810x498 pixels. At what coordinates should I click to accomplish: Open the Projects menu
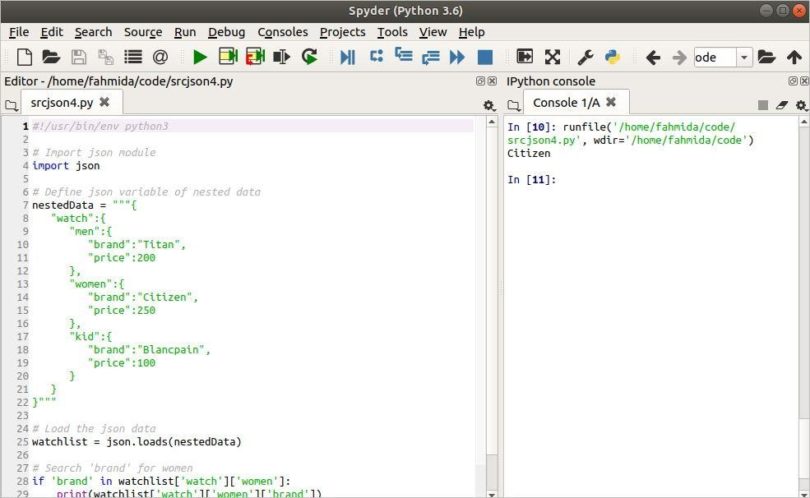[342, 32]
